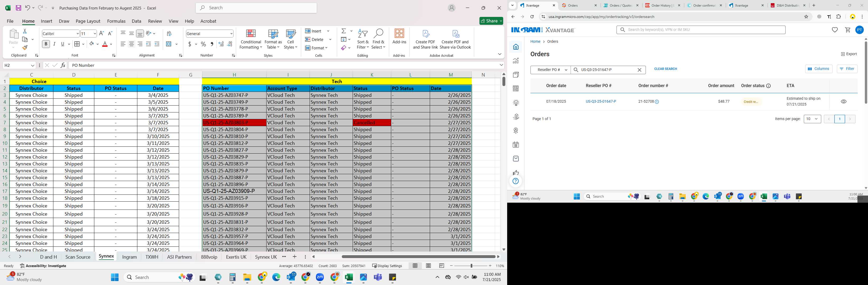868x285 pixels.
Task: Click the Undo arrow in Excel
Action: tap(27, 8)
